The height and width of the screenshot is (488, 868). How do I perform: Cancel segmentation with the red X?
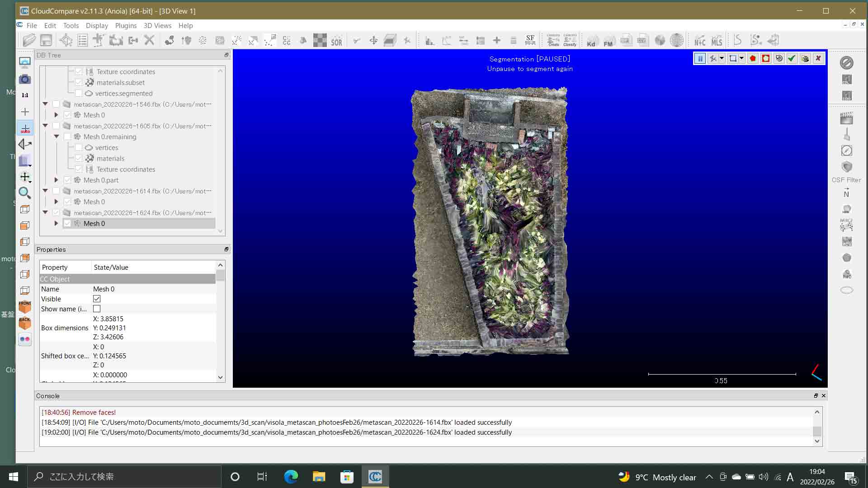pyautogui.click(x=819, y=58)
